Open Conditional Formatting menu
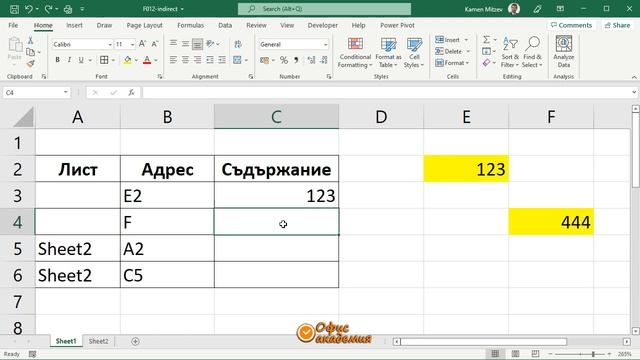640x360 pixels. tap(355, 53)
